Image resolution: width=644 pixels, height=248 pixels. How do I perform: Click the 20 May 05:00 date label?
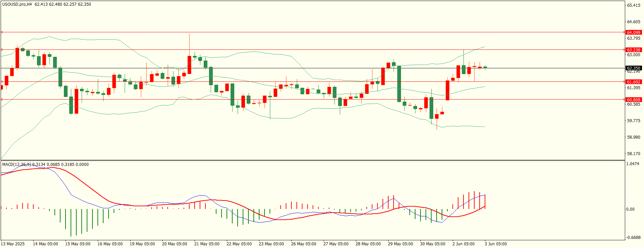pos(174,244)
